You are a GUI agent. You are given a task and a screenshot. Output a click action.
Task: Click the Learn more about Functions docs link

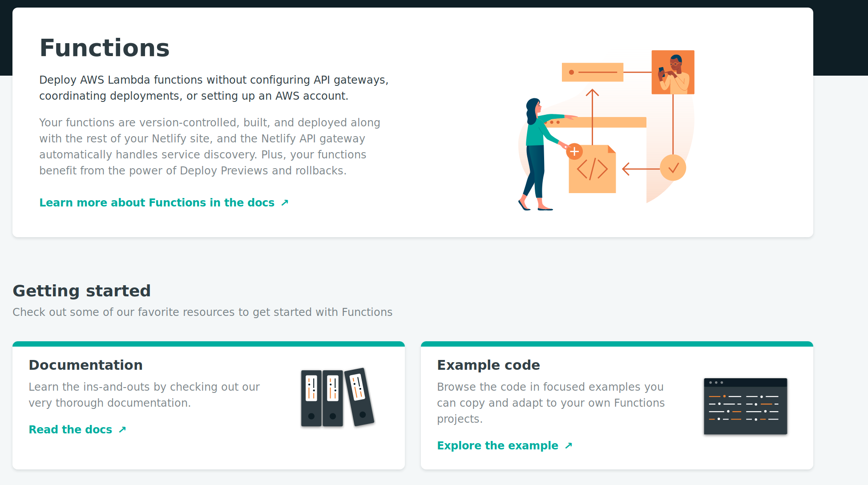click(157, 202)
